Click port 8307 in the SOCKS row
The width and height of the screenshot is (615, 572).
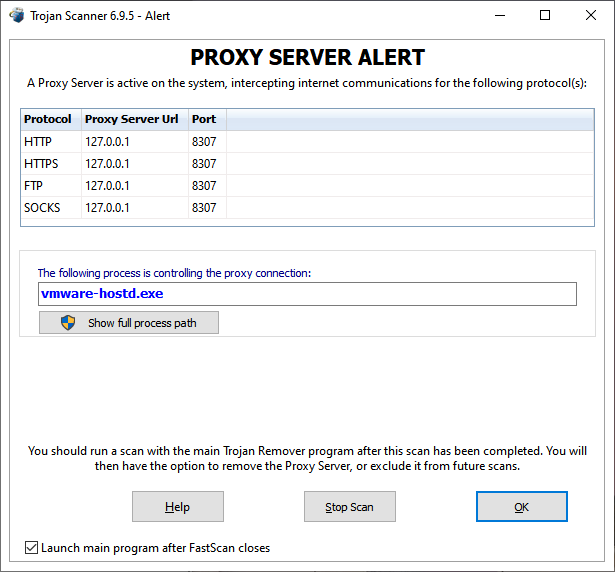pos(204,208)
